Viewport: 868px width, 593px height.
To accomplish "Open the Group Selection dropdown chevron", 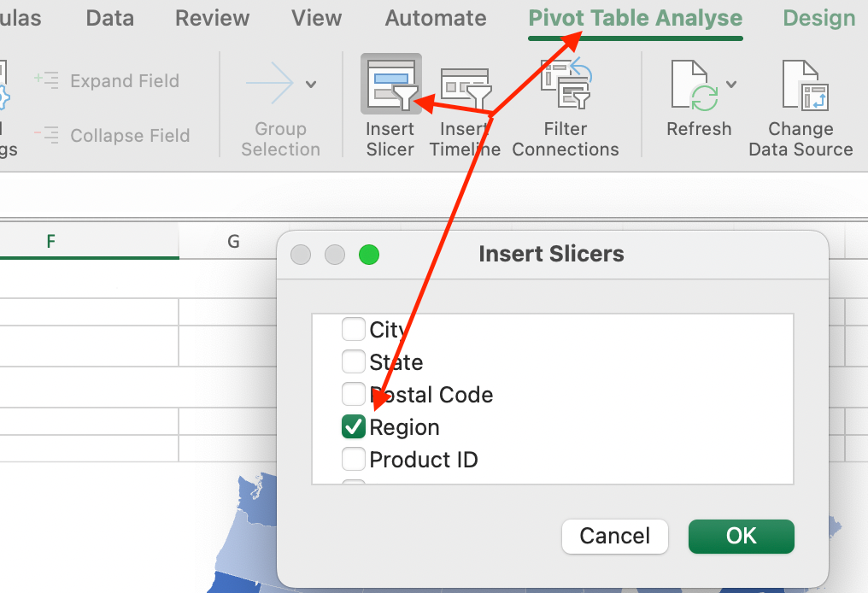I will (x=311, y=84).
